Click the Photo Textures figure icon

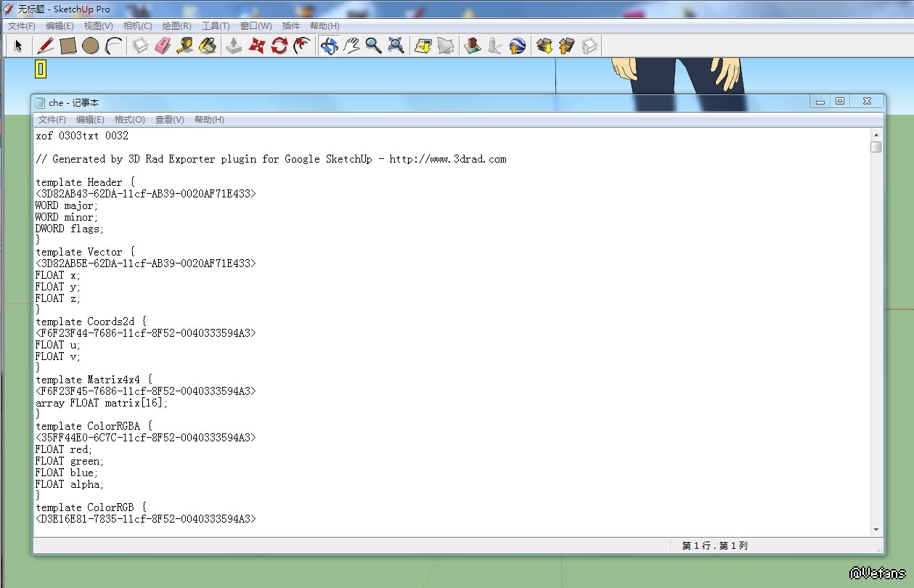pos(495,46)
